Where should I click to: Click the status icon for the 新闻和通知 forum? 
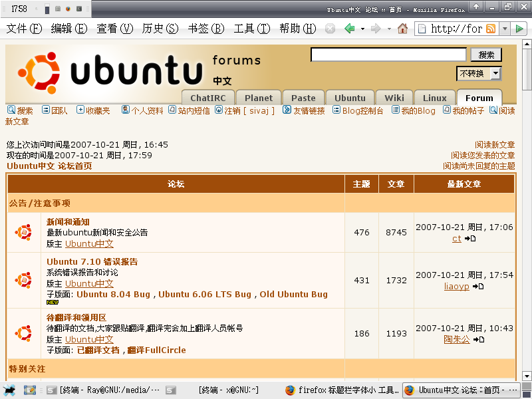(x=23, y=232)
